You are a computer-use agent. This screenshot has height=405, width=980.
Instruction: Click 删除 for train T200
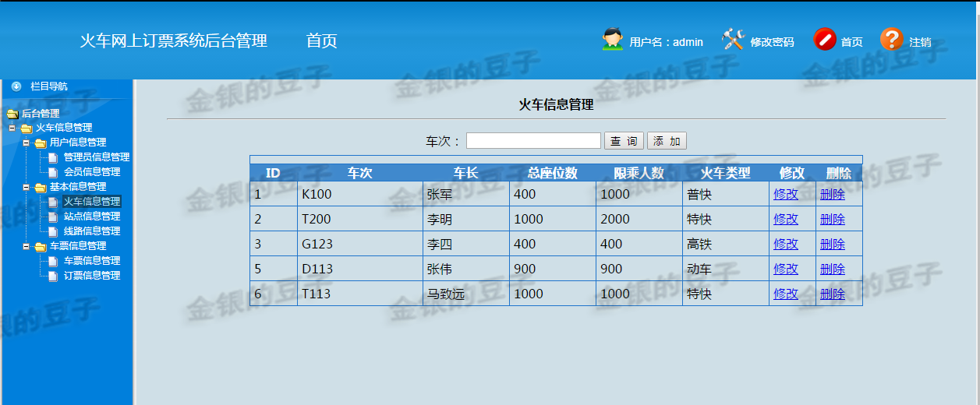click(833, 220)
